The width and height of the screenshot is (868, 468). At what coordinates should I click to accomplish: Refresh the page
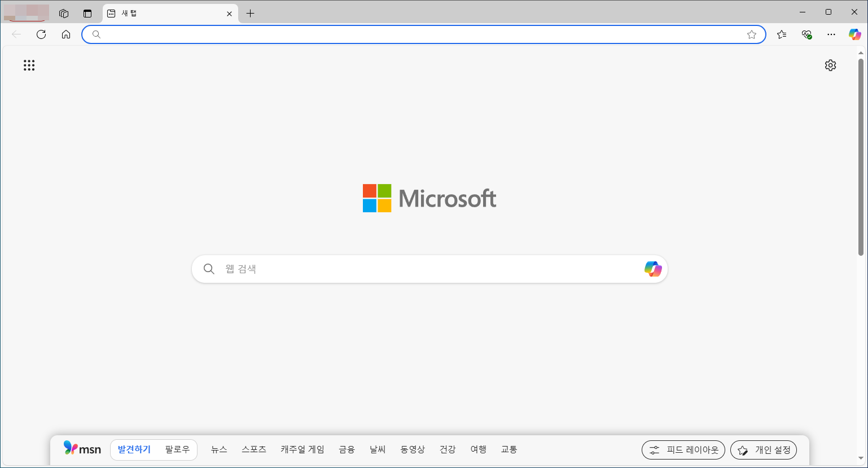41,34
